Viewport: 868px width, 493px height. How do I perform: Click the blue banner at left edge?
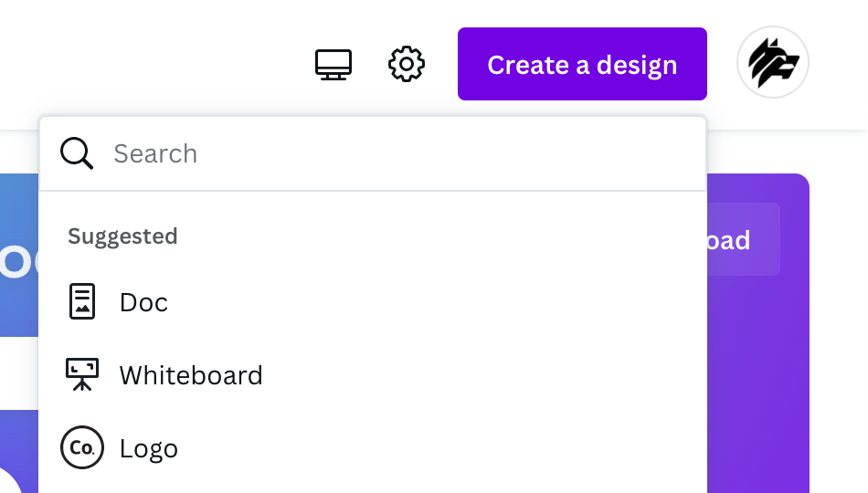point(19,255)
